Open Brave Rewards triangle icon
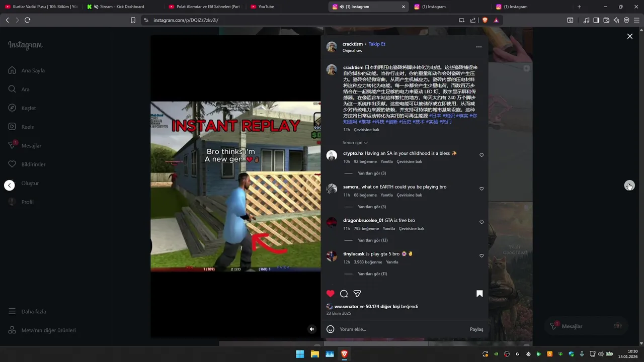 [496, 20]
